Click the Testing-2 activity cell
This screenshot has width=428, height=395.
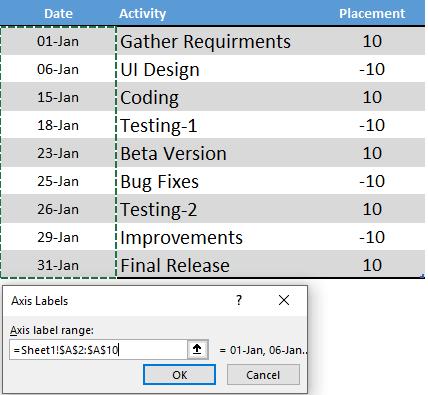(x=218, y=209)
